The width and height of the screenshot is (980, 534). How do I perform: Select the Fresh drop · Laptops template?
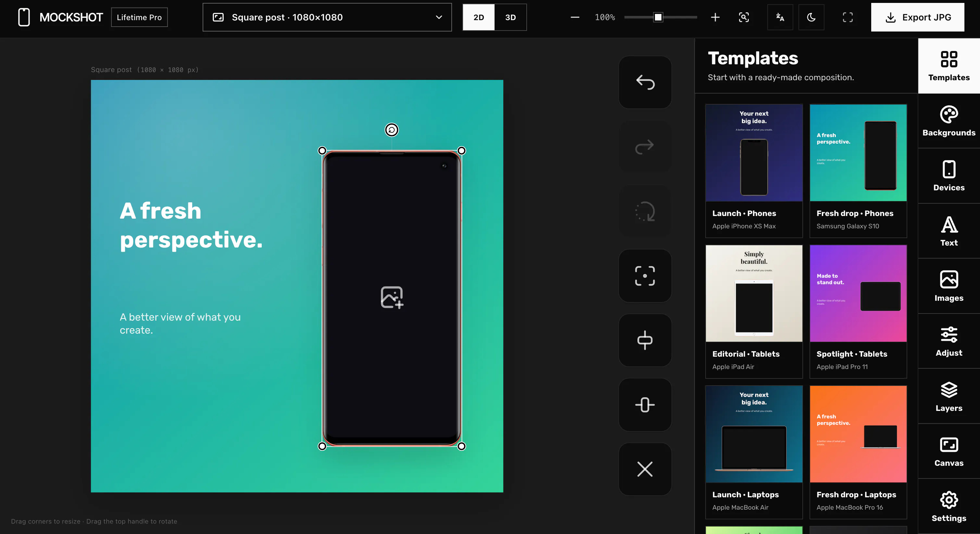pos(858,452)
